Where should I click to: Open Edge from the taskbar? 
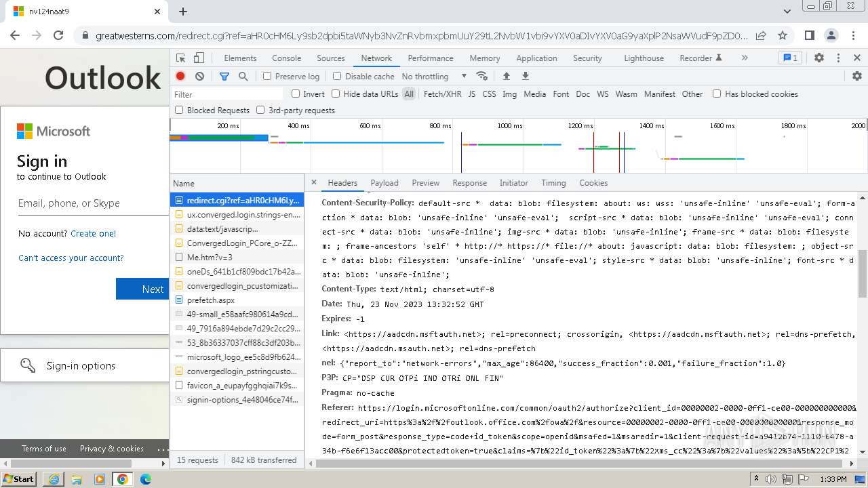pyautogui.click(x=145, y=479)
